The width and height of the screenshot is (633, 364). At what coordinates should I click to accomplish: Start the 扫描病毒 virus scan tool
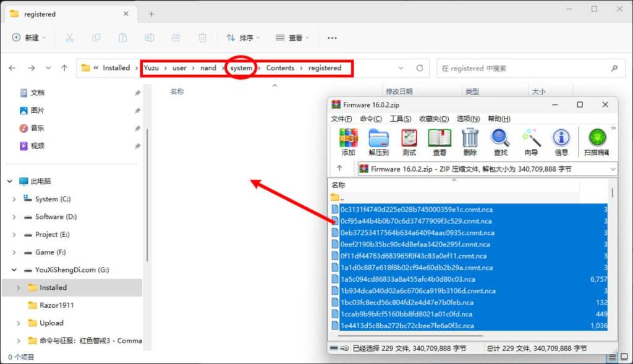pyautogui.click(x=595, y=141)
